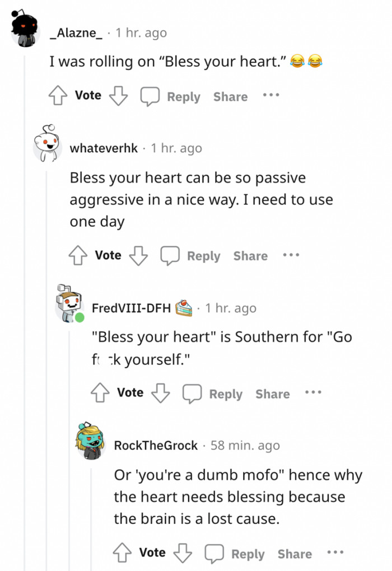The height and width of the screenshot is (571, 392).
Task: Toggle the upvote on FredVIII-DFH's comment
Action: point(100,393)
